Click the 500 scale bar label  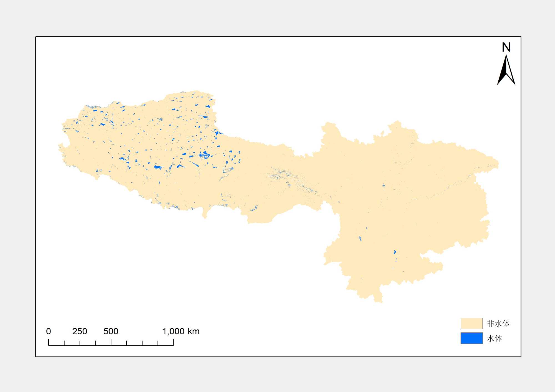[x=111, y=331]
